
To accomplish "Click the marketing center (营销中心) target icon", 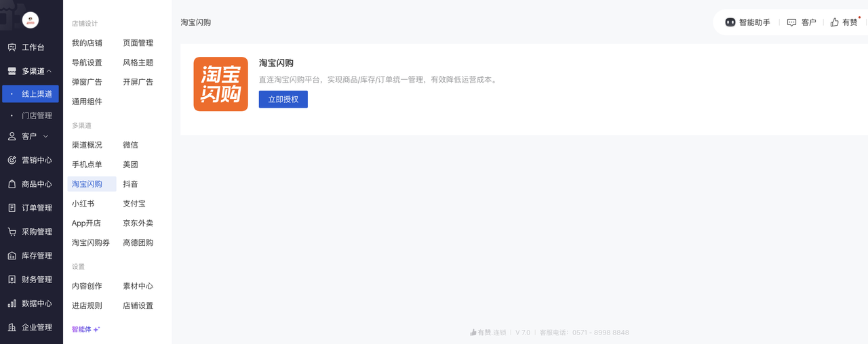I will tap(12, 160).
